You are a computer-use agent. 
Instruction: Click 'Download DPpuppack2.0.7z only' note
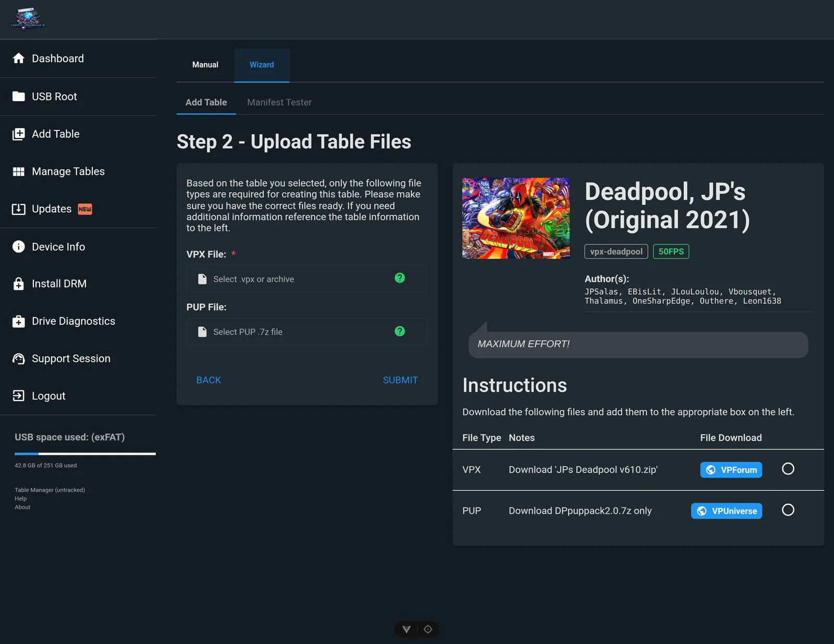click(580, 511)
